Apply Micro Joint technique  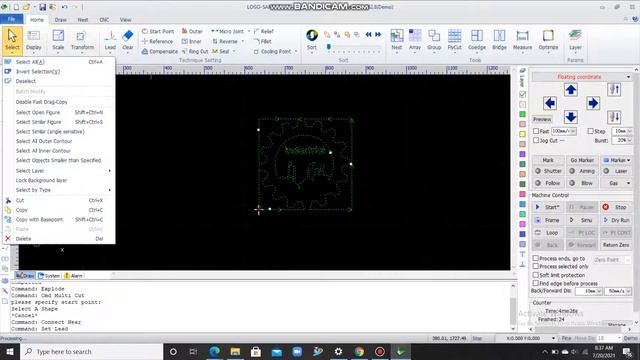227,31
